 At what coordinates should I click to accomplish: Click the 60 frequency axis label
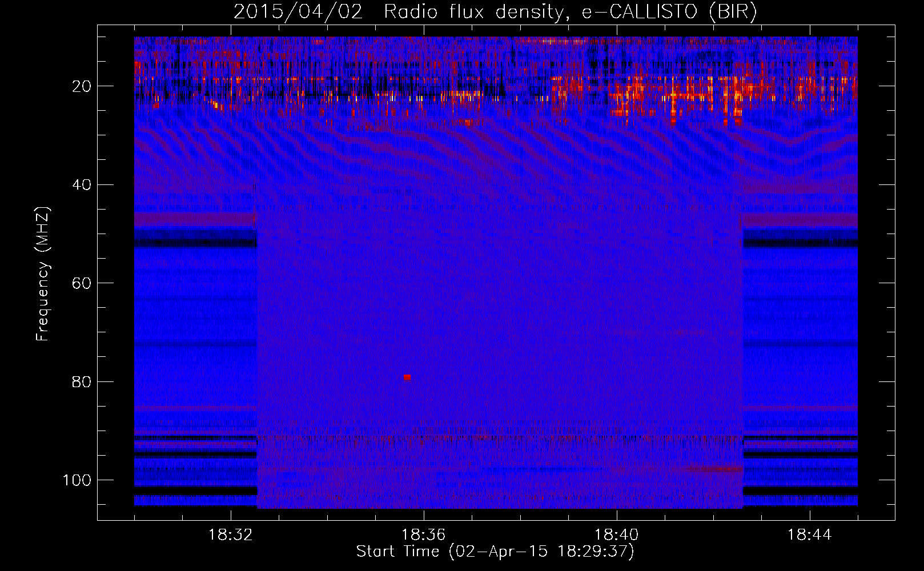[82, 283]
